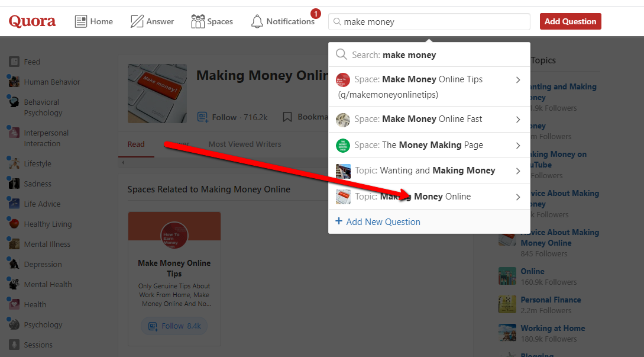Click chevron for The Money Making Page
Screen dimensions: 644x357
(518, 146)
